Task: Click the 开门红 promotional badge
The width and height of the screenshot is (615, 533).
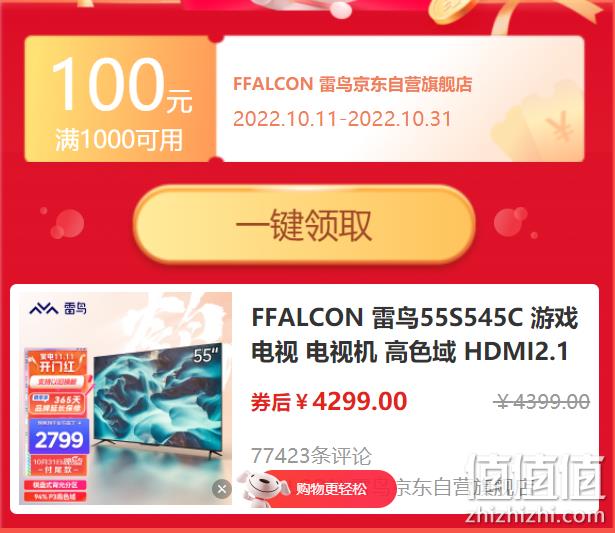Action: (x=57, y=362)
